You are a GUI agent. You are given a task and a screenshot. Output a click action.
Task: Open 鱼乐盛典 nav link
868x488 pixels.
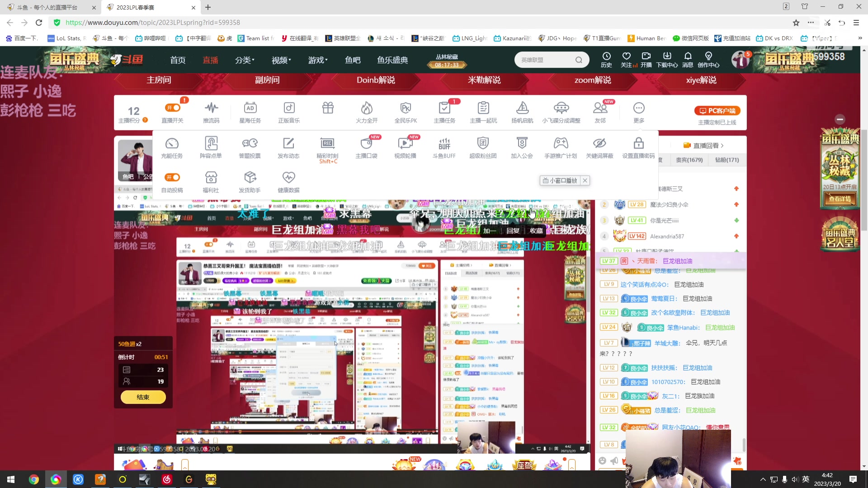392,60
